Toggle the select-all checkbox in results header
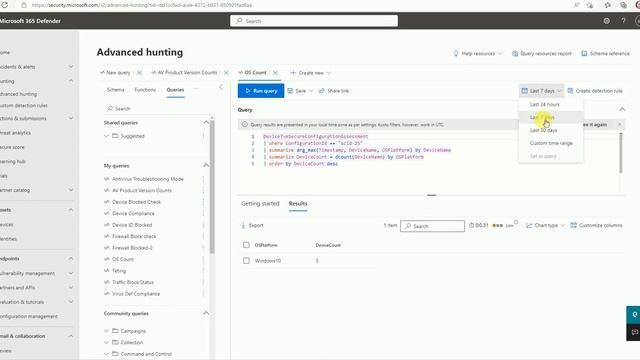This screenshot has width=640, height=360. [x=246, y=245]
